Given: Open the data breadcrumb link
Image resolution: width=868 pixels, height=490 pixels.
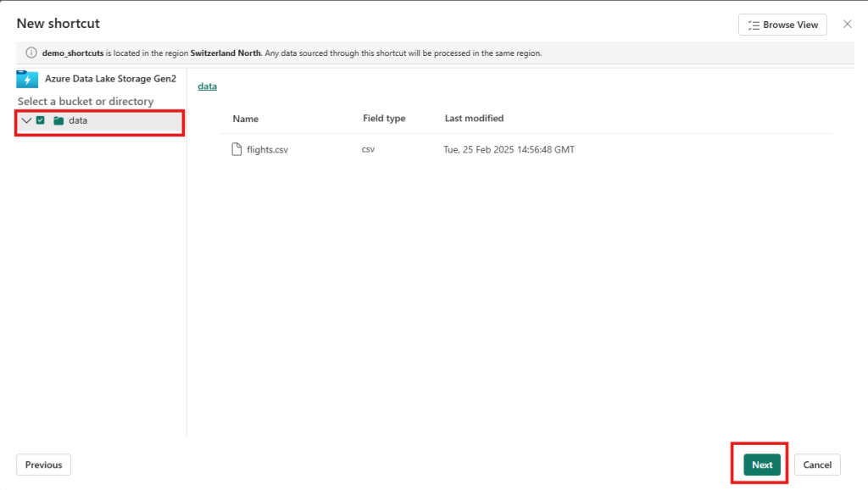Looking at the screenshot, I should [208, 86].
